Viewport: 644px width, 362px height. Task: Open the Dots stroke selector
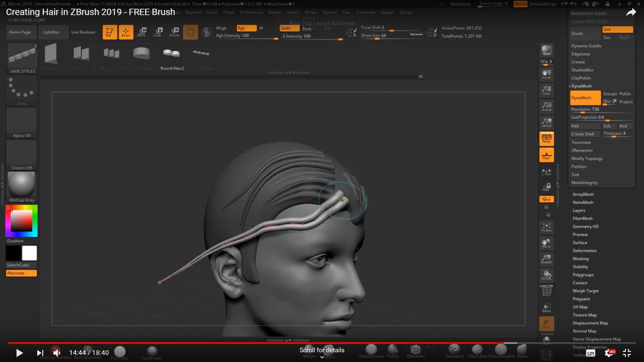(21, 91)
